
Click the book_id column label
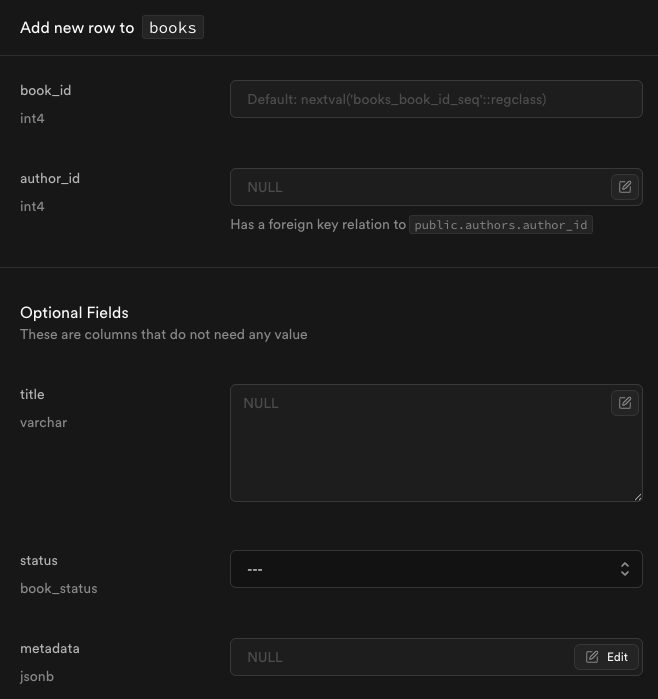click(46, 90)
